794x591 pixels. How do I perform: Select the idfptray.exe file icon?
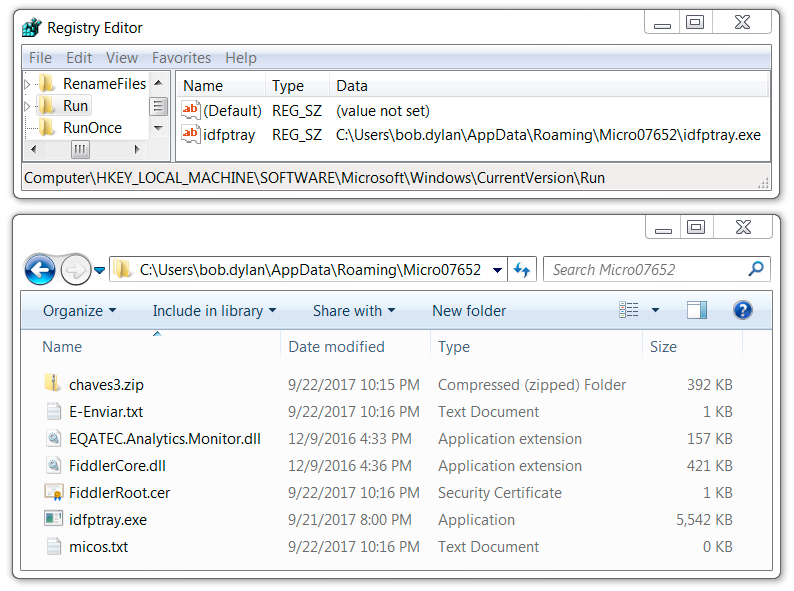[x=53, y=519]
